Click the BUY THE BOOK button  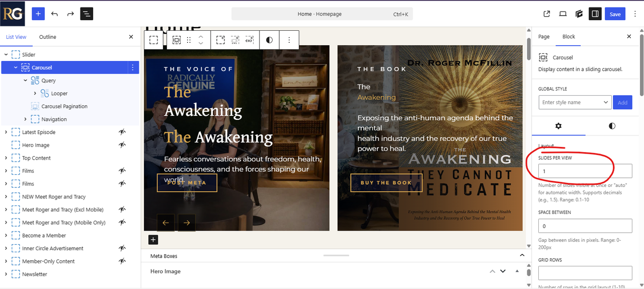pyautogui.click(x=386, y=183)
